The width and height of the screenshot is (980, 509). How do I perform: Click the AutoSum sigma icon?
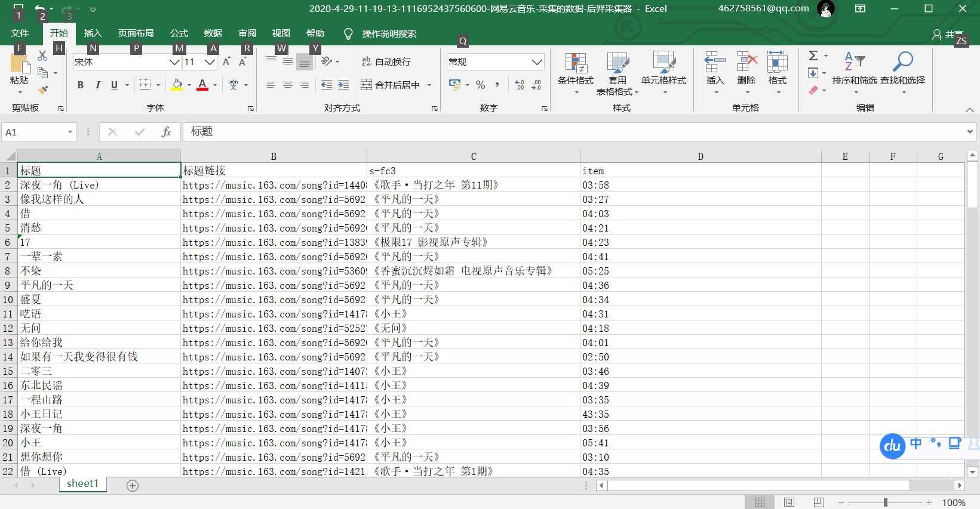click(813, 55)
